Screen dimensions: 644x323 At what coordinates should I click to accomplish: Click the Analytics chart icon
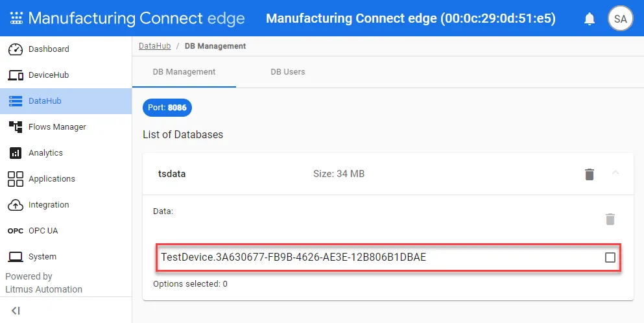(16, 153)
